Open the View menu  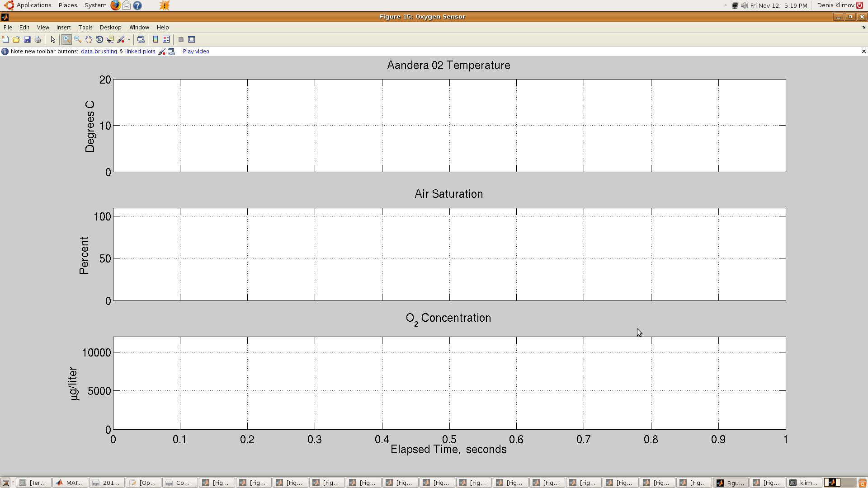(43, 28)
